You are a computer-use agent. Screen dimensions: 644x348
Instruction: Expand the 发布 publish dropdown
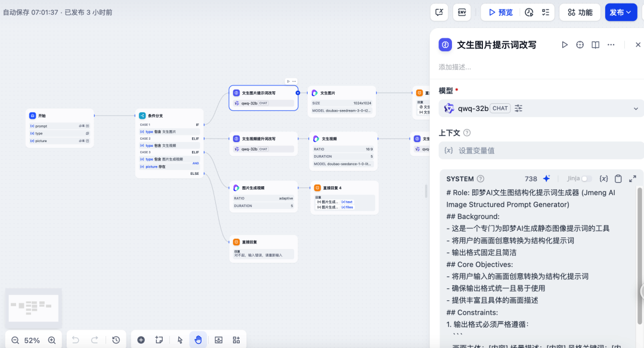click(x=621, y=13)
